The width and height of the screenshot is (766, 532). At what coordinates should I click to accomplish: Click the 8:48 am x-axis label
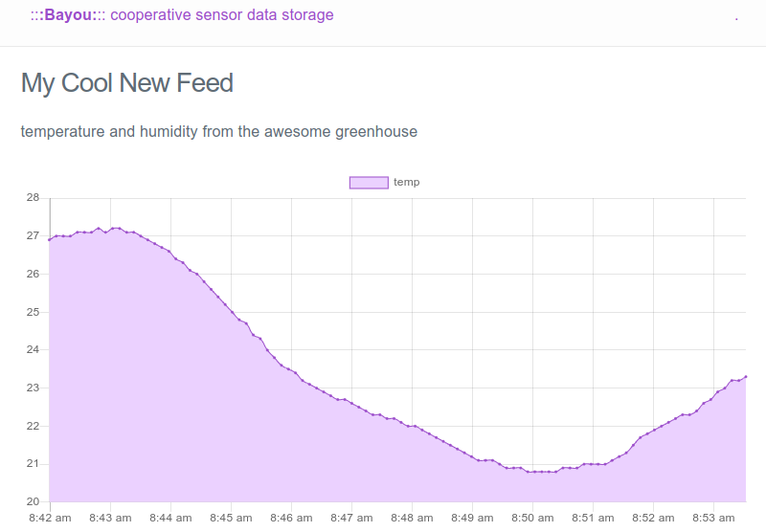(x=412, y=518)
